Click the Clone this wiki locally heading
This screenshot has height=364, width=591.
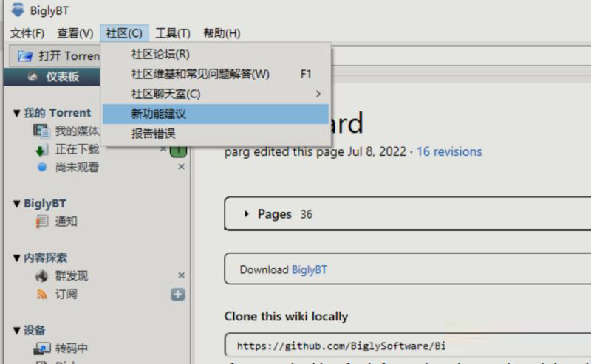coord(286,317)
